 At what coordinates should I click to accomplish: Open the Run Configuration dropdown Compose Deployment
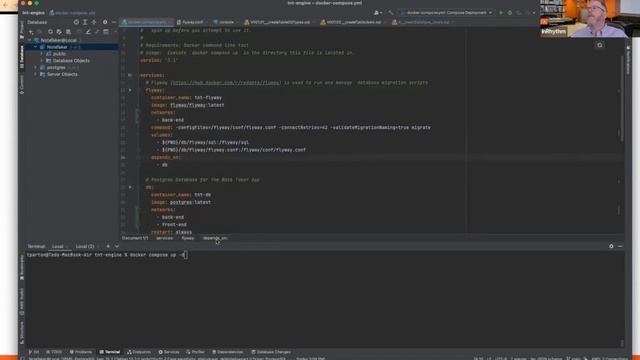447,13
